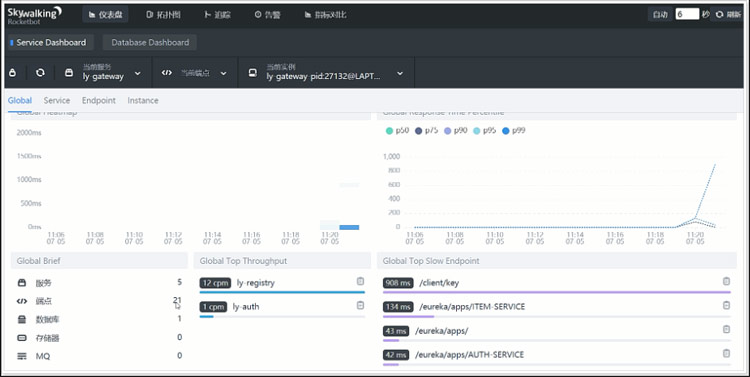Click the endpoint count value 21
Viewport: 750px width, 377px height.
(177, 300)
